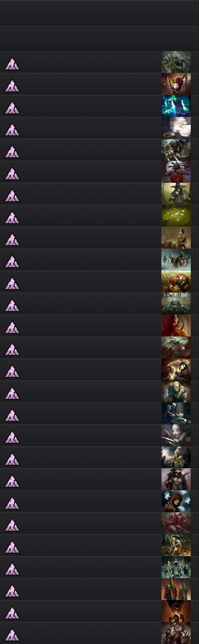Open the art of the hunched pale-green brute
Viewport: 199px width, 644px height.
(x=176, y=392)
